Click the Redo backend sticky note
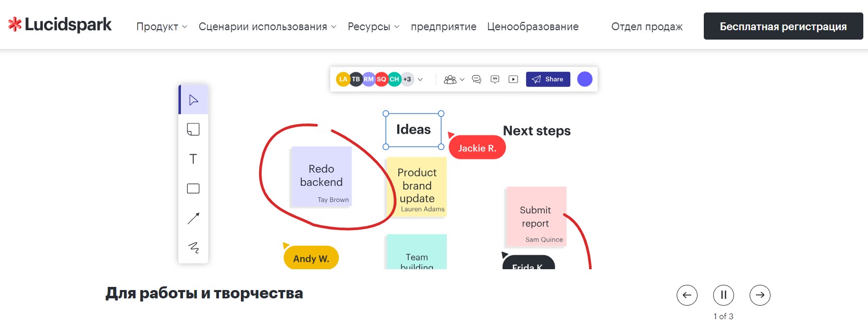Screen dimensions: 868x327 click(322, 176)
